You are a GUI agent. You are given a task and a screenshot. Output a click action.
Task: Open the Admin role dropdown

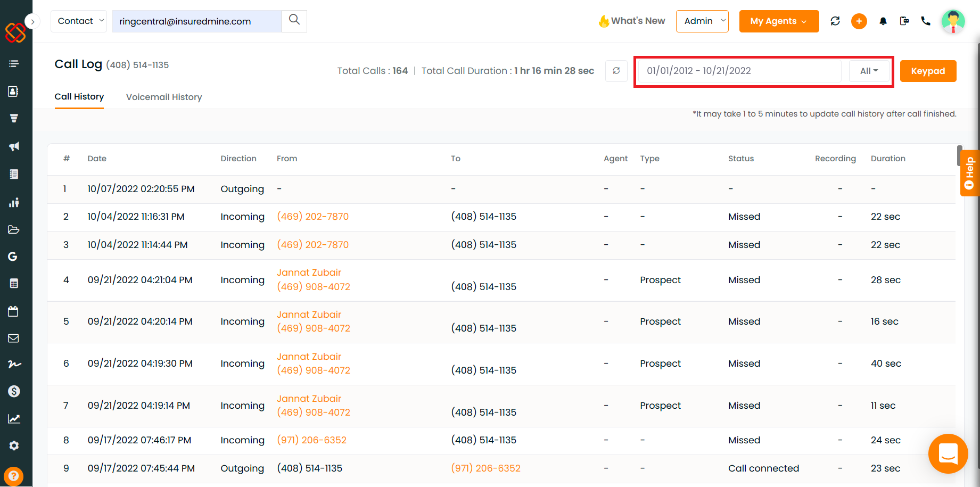(x=702, y=21)
